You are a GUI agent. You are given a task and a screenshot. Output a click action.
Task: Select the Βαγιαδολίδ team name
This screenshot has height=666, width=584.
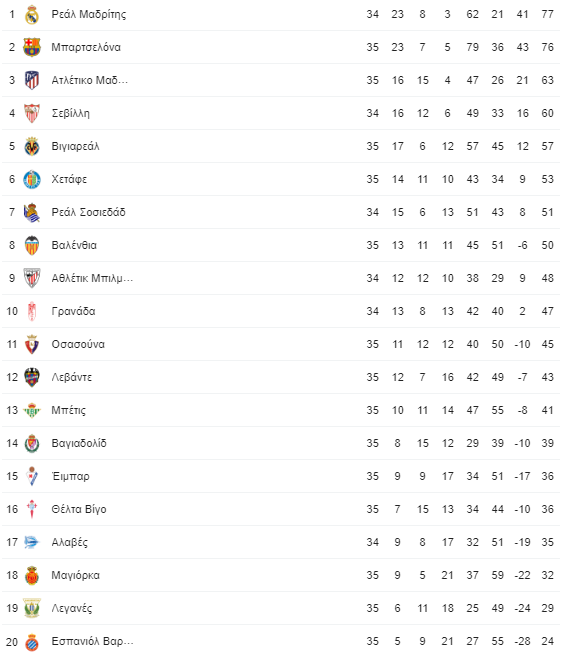coord(79,443)
